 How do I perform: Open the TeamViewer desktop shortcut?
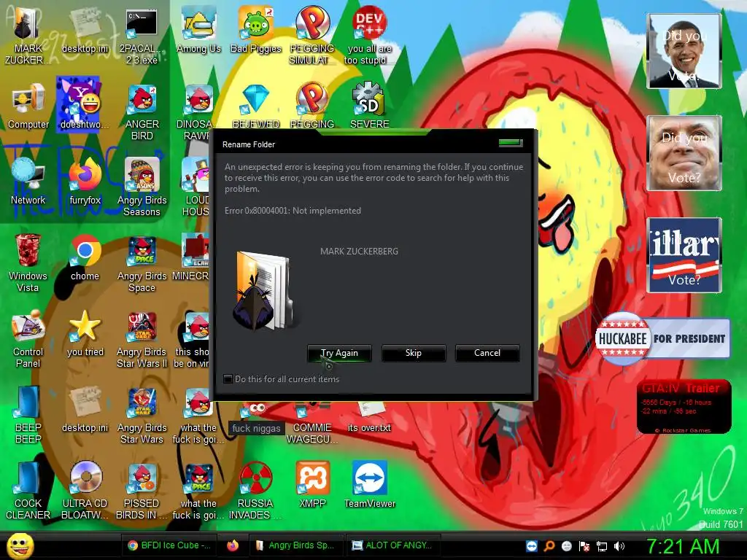pos(370,486)
